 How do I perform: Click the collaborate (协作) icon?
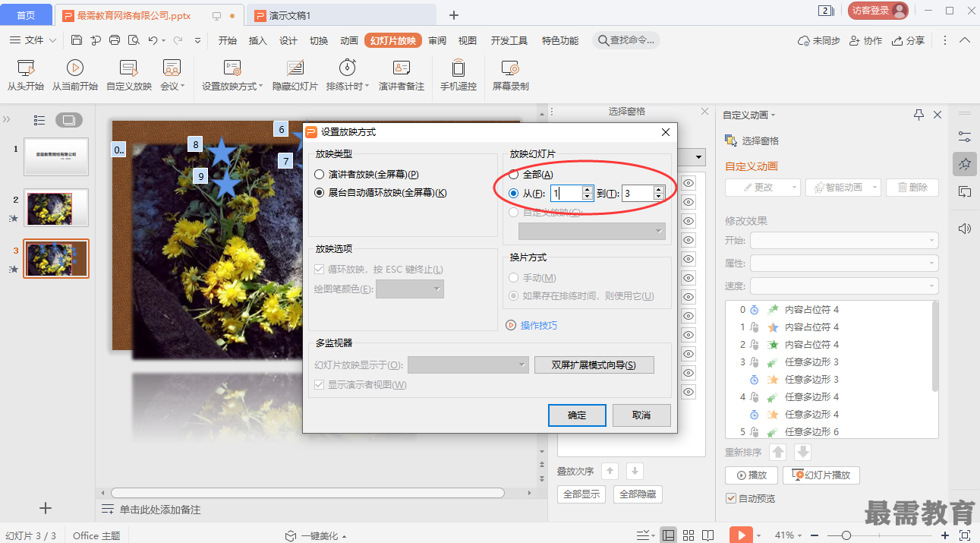[855, 40]
